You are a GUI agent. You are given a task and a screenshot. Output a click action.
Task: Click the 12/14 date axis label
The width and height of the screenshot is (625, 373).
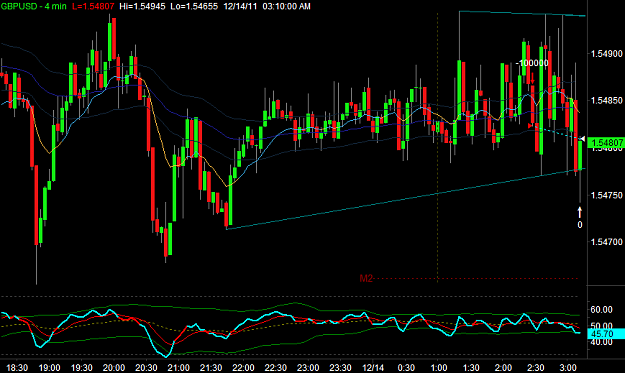point(373,367)
